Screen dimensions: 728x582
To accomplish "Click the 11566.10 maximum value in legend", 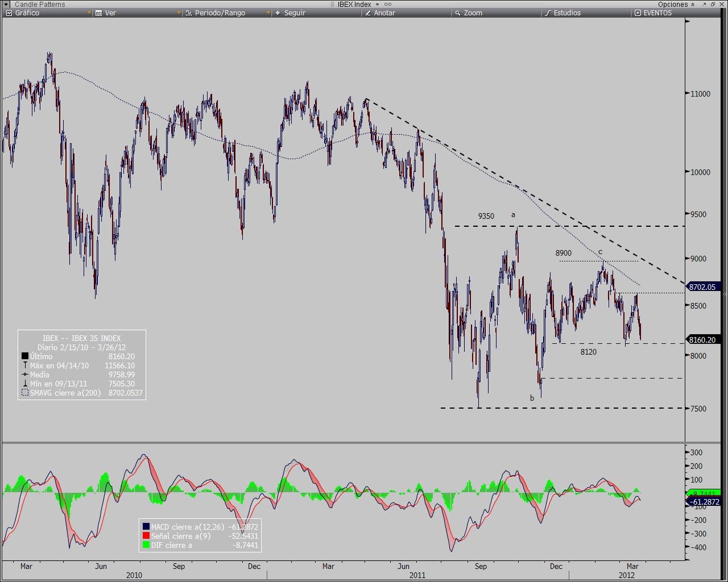I will (120, 365).
